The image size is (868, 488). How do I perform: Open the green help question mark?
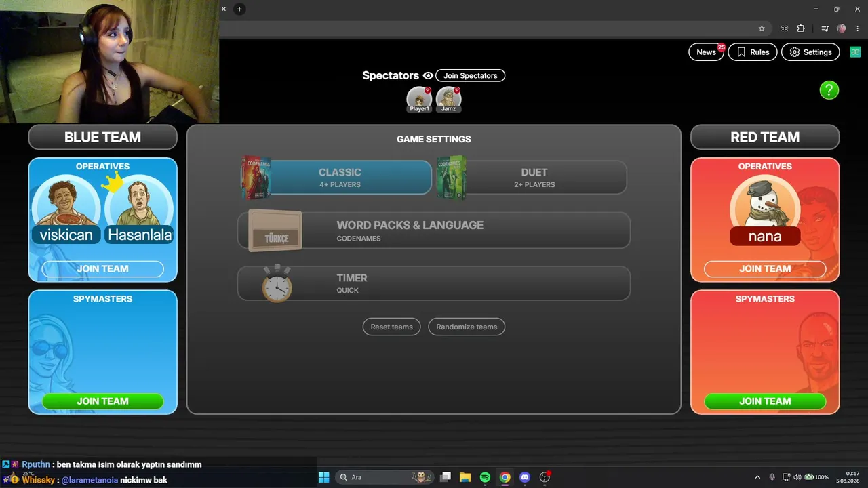(x=829, y=90)
